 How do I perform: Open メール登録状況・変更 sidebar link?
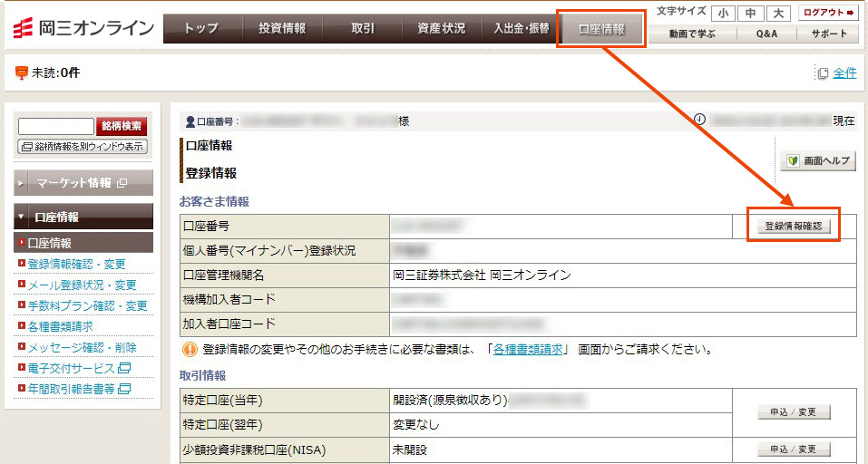pyautogui.click(x=82, y=285)
